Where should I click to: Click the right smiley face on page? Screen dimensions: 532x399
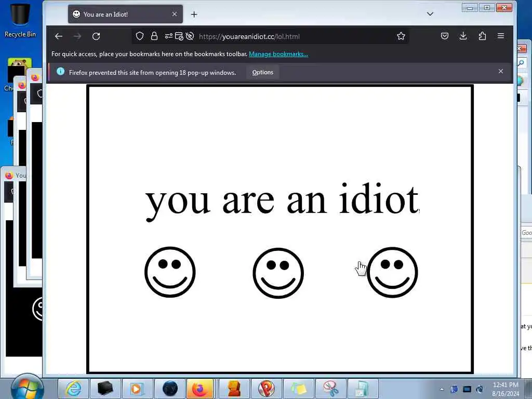click(392, 272)
